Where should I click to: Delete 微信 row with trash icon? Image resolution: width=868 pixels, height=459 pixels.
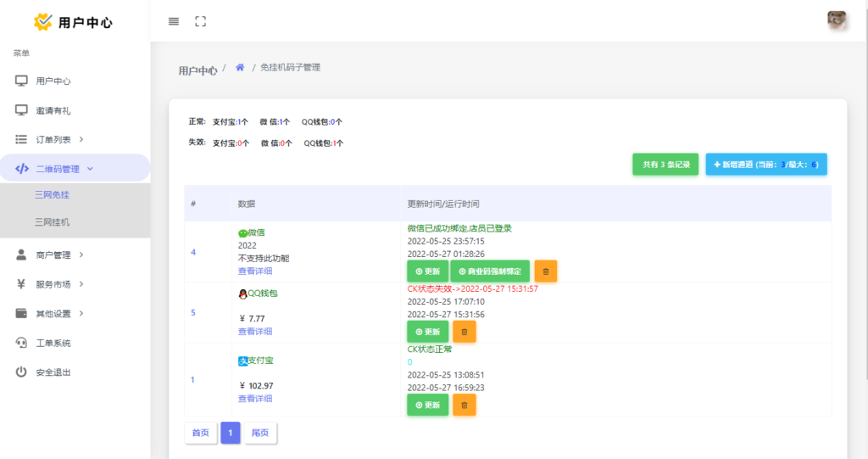[x=546, y=271]
